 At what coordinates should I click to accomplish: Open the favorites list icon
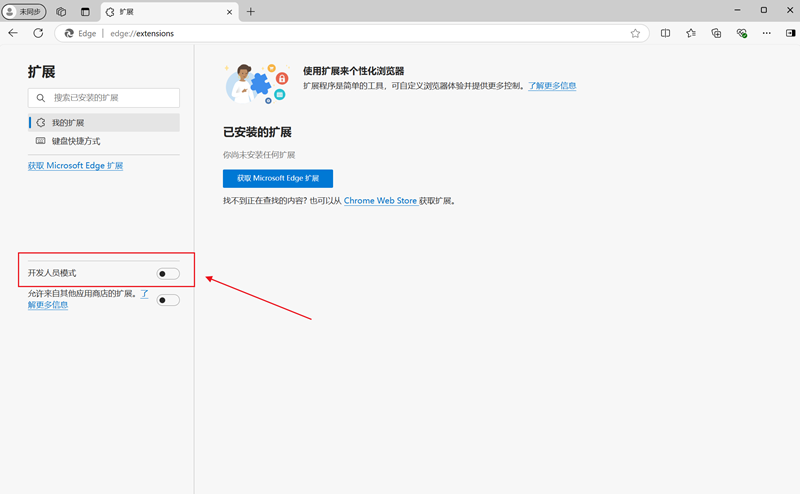click(x=691, y=33)
